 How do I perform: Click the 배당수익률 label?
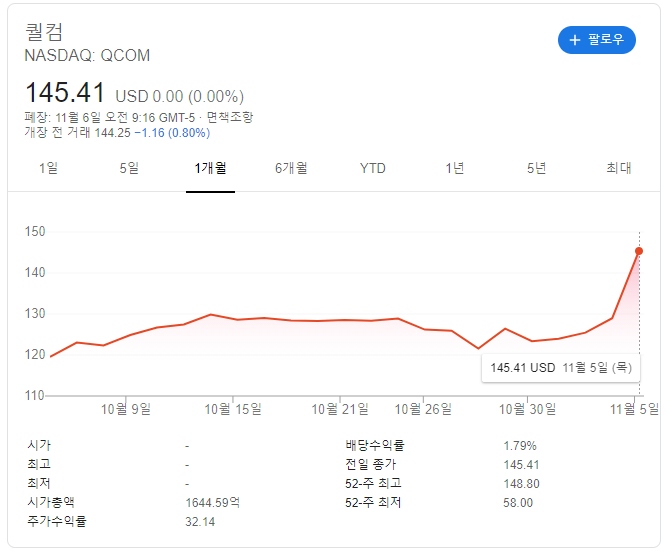[x=375, y=445]
